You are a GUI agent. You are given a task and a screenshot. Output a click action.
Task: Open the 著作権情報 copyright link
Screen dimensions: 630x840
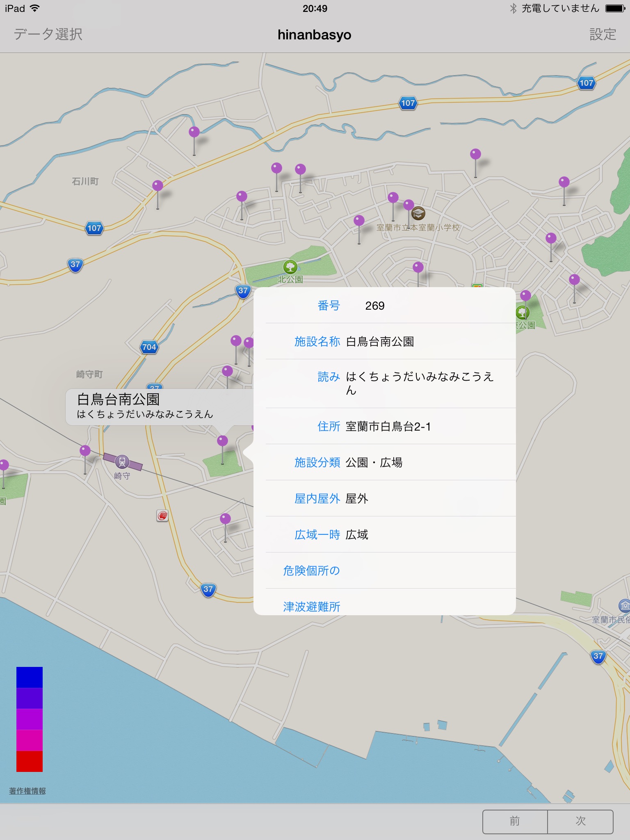[x=27, y=791]
